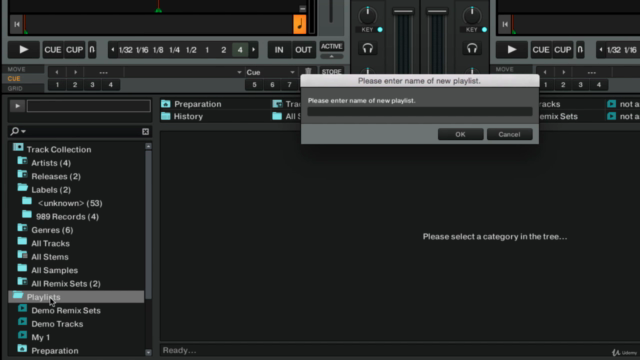Click the right deck CUE button
Viewport: 640px width, 360px height.
pos(541,50)
